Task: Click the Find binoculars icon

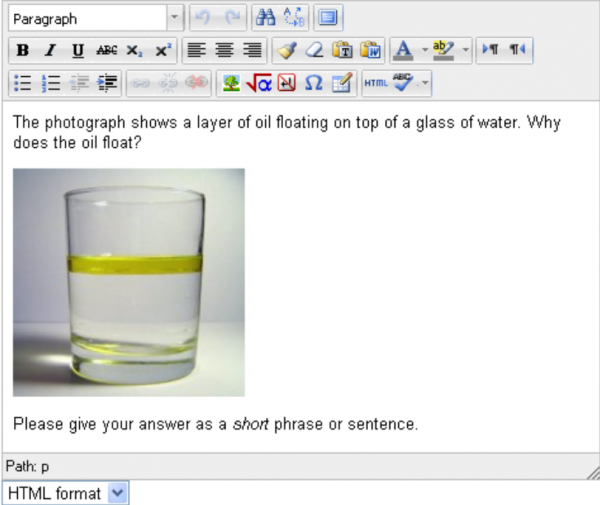Action: pyautogui.click(x=265, y=18)
